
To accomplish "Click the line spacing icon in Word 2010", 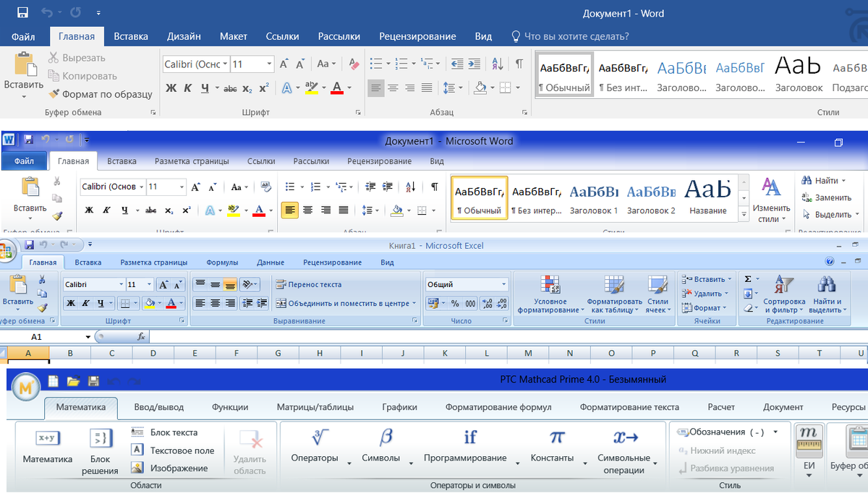I will [367, 210].
